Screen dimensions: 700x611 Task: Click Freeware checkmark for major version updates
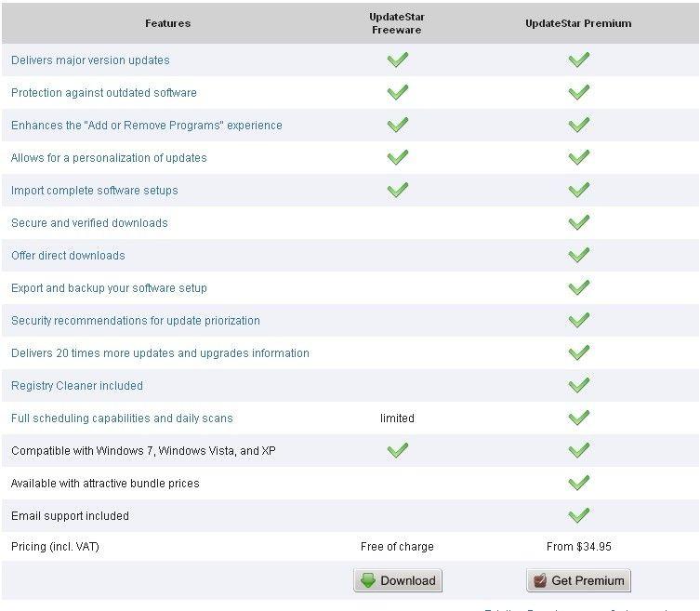click(397, 60)
